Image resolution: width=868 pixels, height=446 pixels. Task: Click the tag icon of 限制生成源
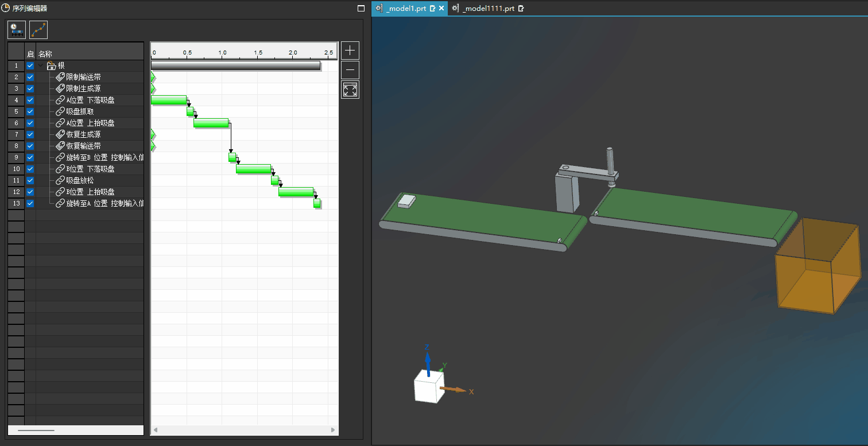pyautogui.click(x=60, y=88)
